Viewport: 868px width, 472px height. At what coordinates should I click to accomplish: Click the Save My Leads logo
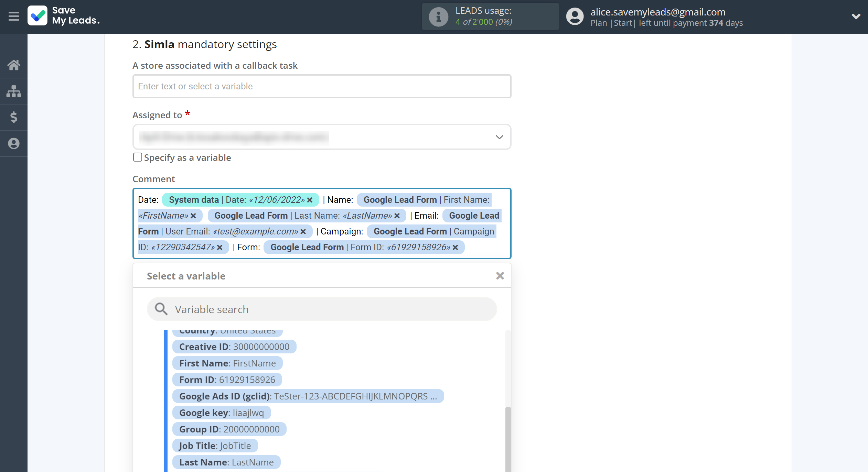[x=64, y=16]
